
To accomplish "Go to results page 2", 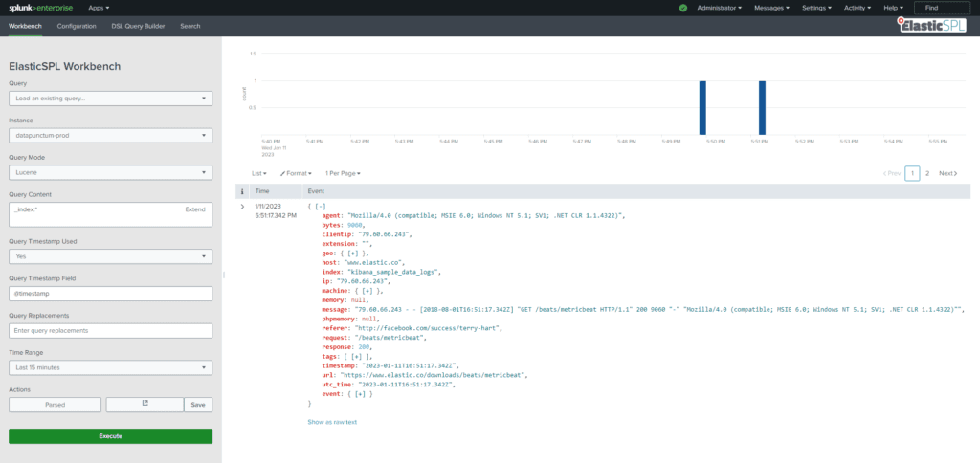I will point(927,173).
